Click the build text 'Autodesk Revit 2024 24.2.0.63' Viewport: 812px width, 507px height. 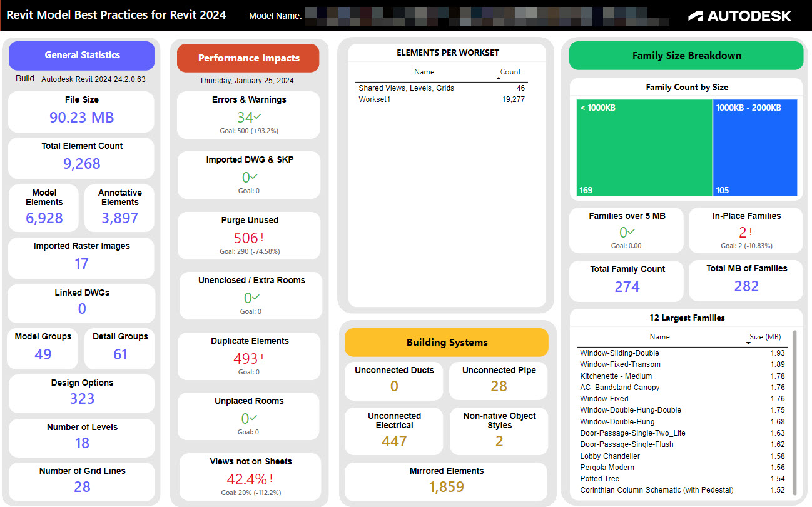(93, 79)
